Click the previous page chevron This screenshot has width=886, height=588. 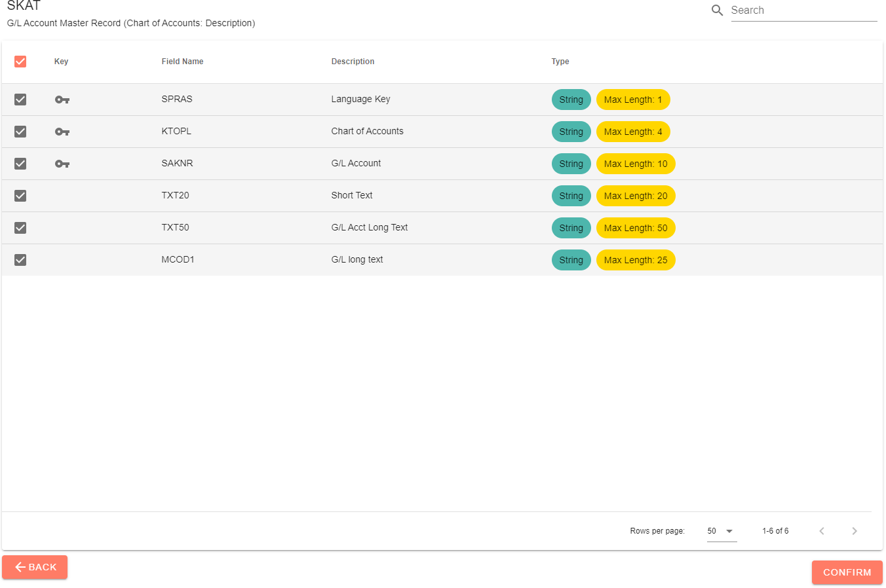coord(822,531)
